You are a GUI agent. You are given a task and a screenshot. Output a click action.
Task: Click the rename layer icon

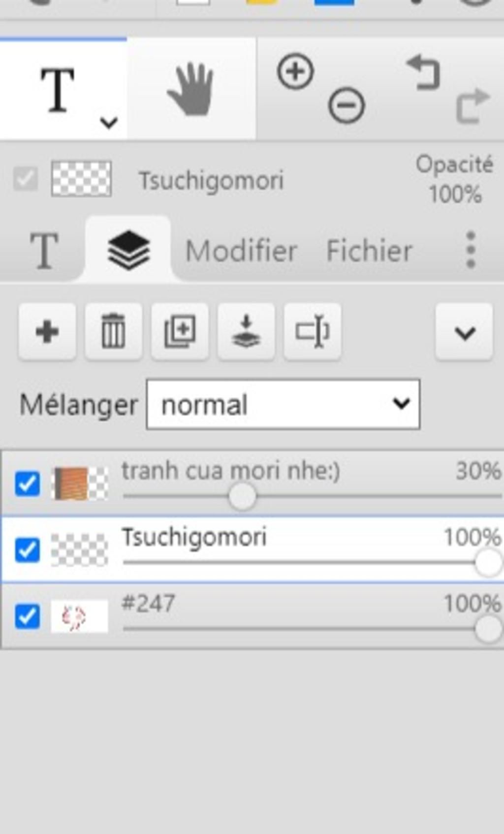(313, 331)
